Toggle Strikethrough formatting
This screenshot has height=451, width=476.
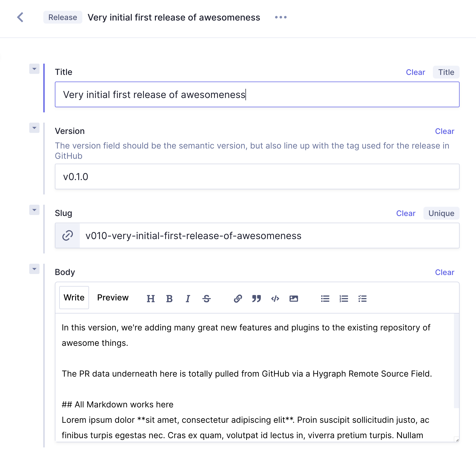tap(207, 298)
